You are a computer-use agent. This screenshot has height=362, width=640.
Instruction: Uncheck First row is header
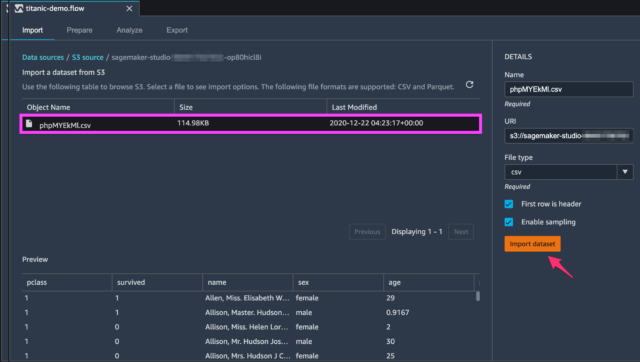509,204
